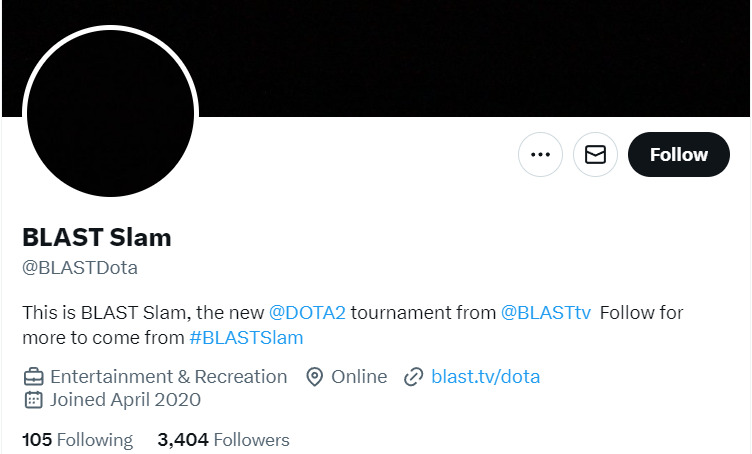Click the calendar joined-date icon
Screen dimensions: 752x454
click(x=34, y=400)
